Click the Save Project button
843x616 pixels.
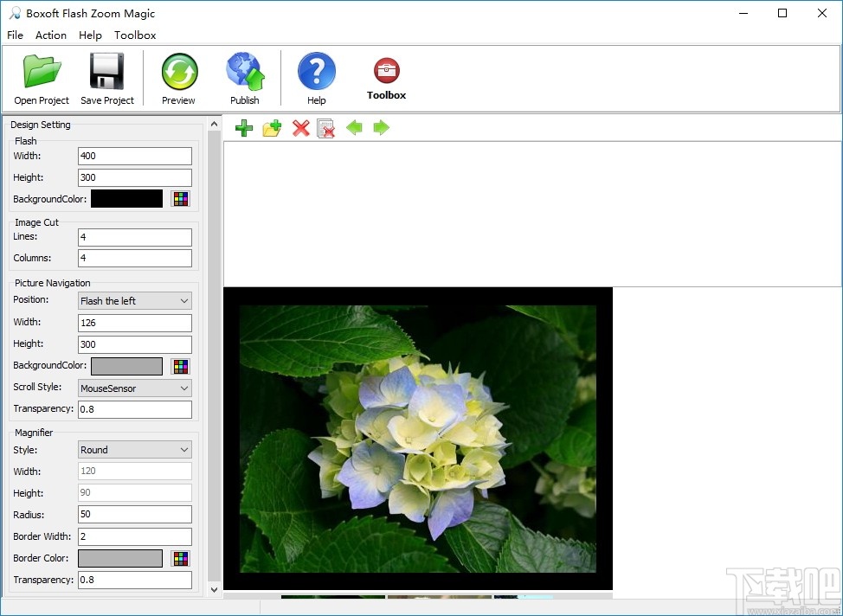tap(106, 78)
